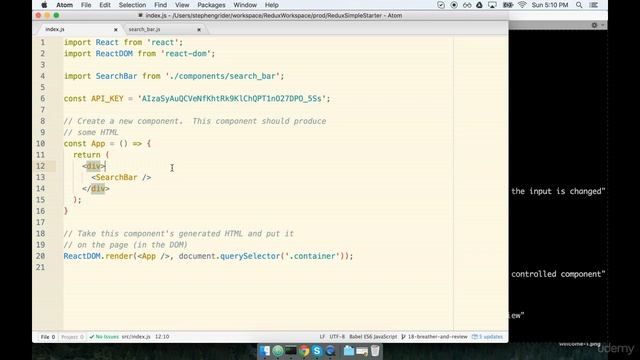Click the '// some HTML' comment

click(91, 133)
